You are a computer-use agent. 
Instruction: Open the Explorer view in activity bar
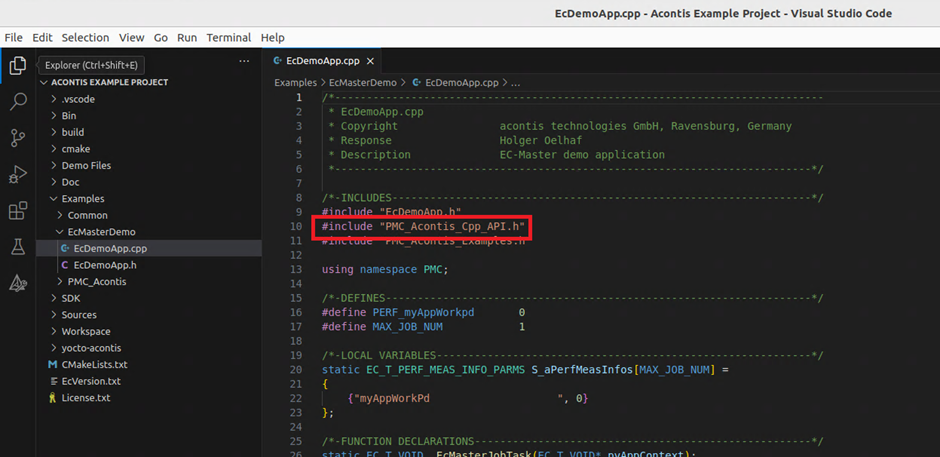tap(17, 66)
